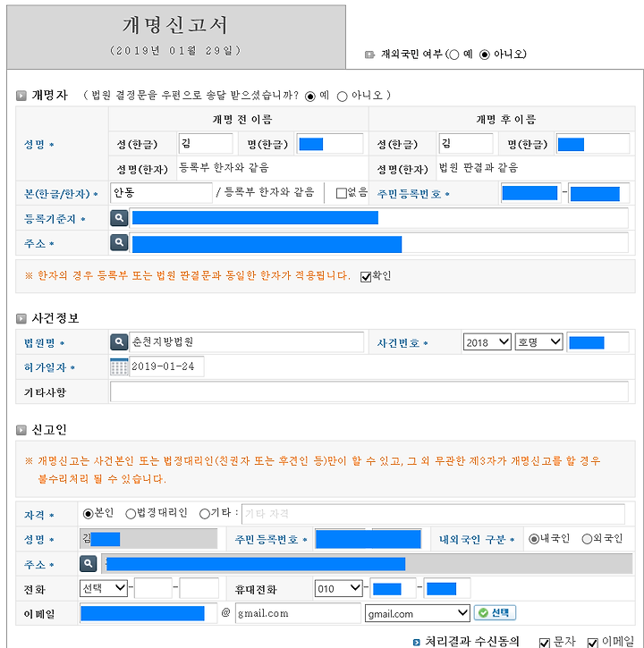Click the 처리결과 수신동의 bullet icon
Viewport: 644px width, 648px height.
coord(417,642)
